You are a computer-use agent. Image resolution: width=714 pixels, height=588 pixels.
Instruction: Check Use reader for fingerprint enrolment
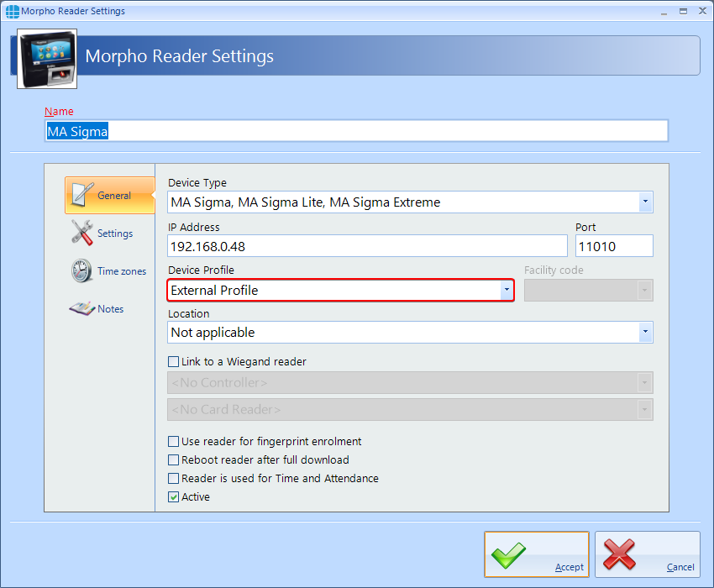[174, 441]
